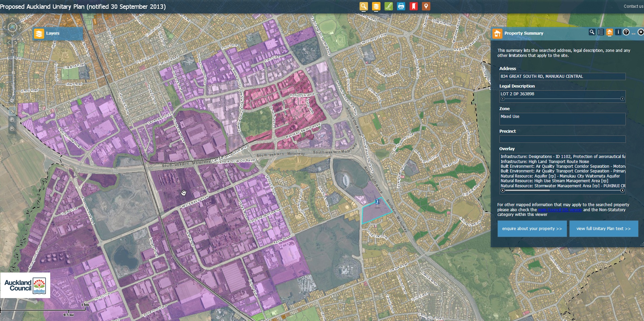Click the blue Print icon
644x321 pixels.
[x=401, y=6]
